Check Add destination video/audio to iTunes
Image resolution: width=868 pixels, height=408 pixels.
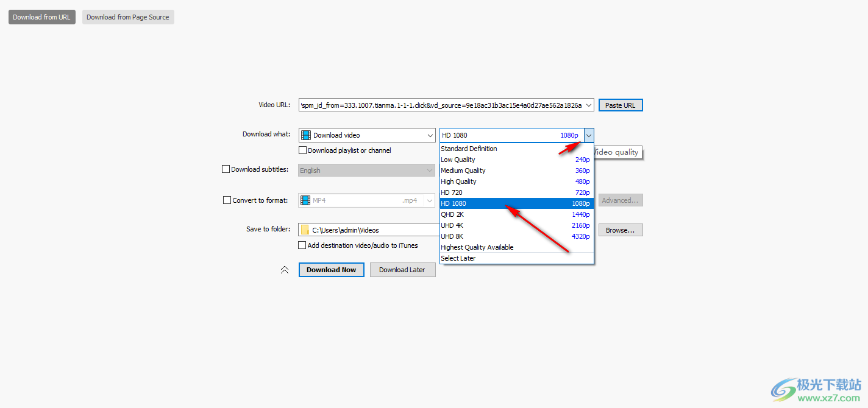tap(302, 245)
